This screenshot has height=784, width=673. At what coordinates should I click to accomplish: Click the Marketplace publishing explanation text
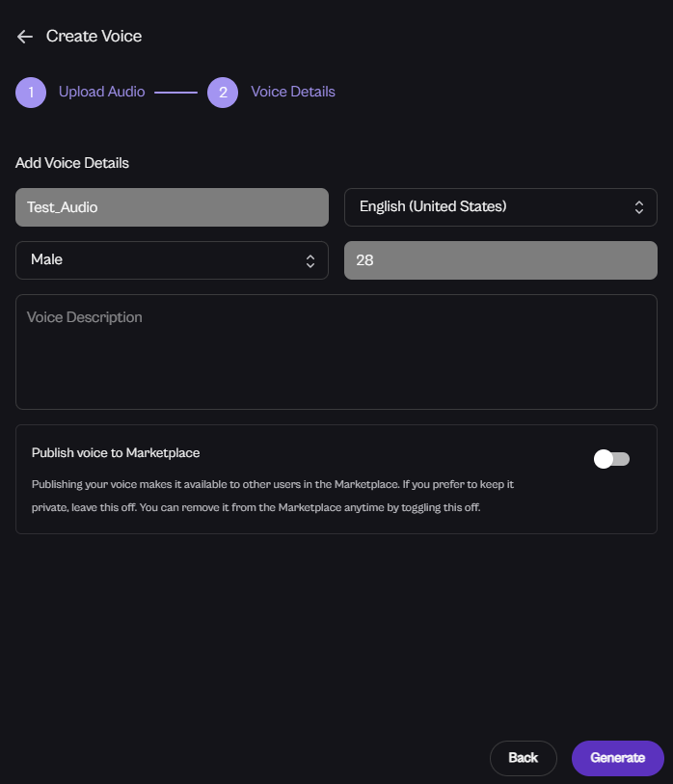click(x=280, y=496)
